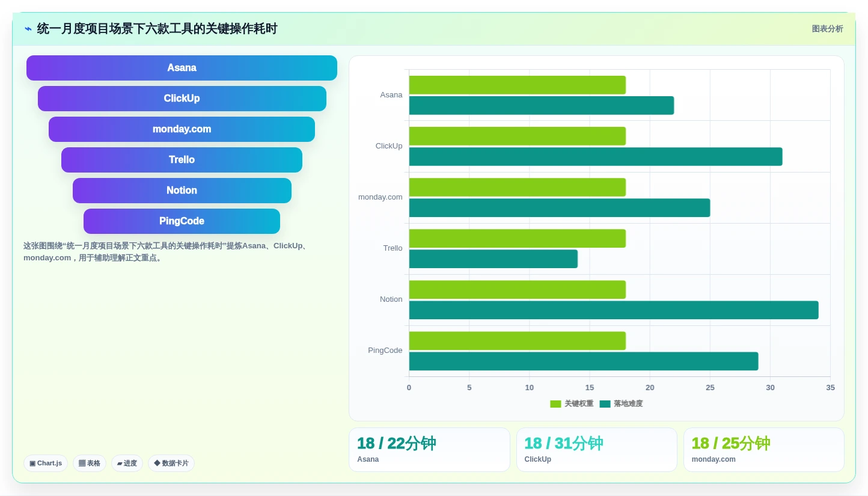The width and height of the screenshot is (868, 496).
Task: Click the blue lightning icon beside the title
Action: 28,29
